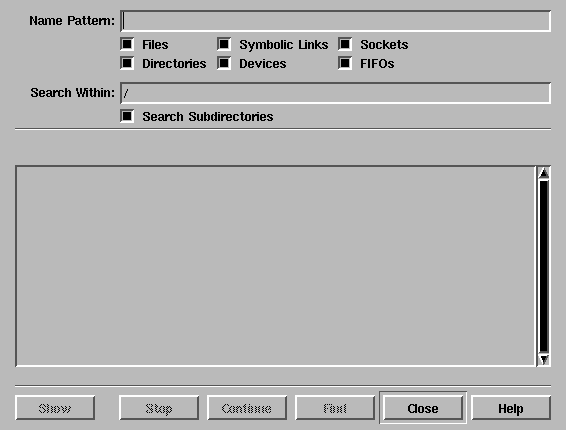Click inside the empty results list
The height and width of the screenshot is (430, 566).
point(275,266)
